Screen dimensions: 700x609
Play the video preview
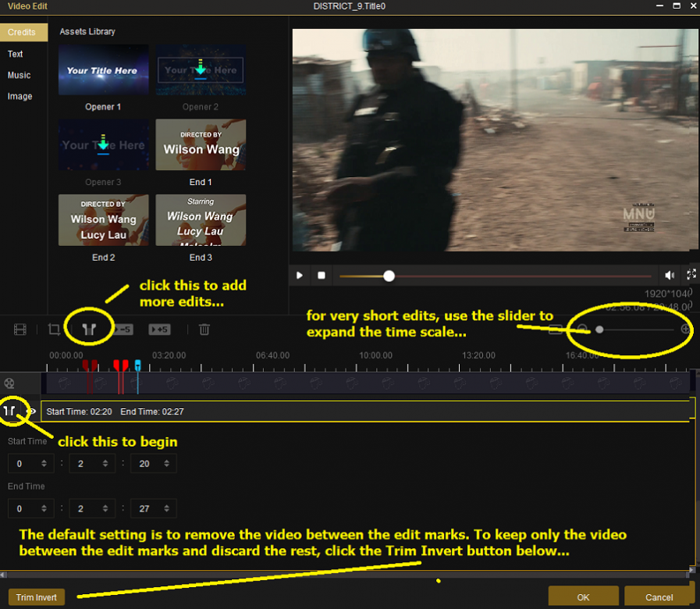tap(300, 276)
